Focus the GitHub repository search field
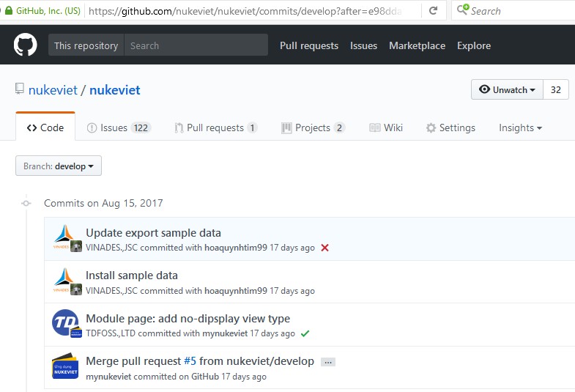The height and width of the screenshot is (392, 575). coord(196,45)
